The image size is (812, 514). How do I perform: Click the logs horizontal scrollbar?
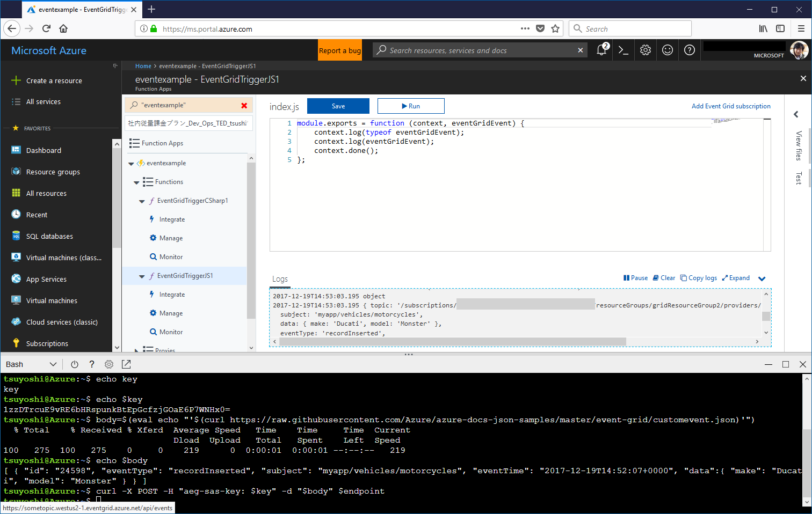pyautogui.click(x=453, y=342)
